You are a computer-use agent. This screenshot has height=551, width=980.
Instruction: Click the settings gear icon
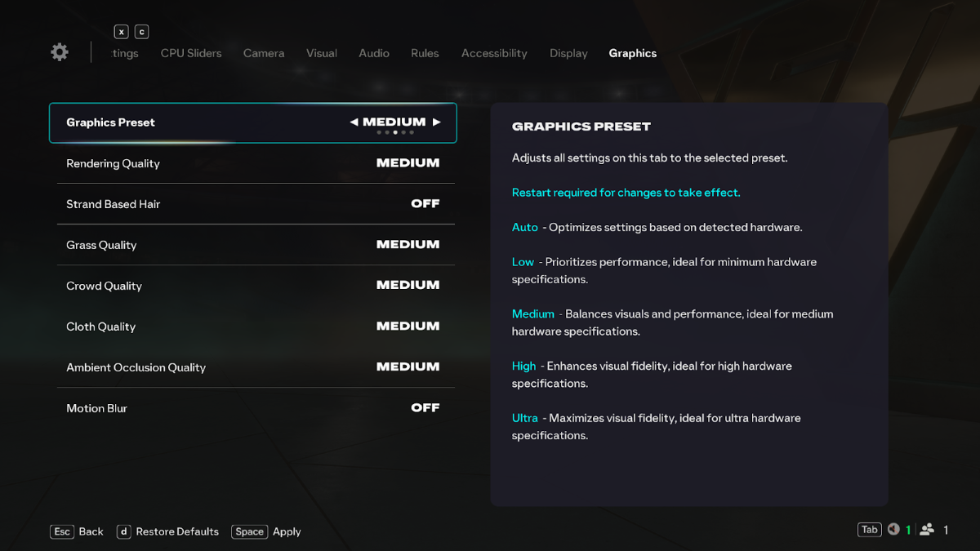(x=60, y=52)
